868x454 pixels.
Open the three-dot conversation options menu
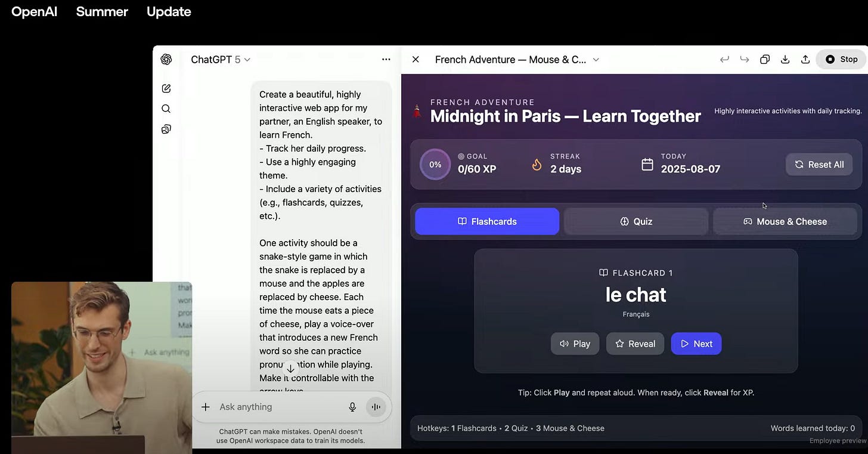[x=386, y=59]
